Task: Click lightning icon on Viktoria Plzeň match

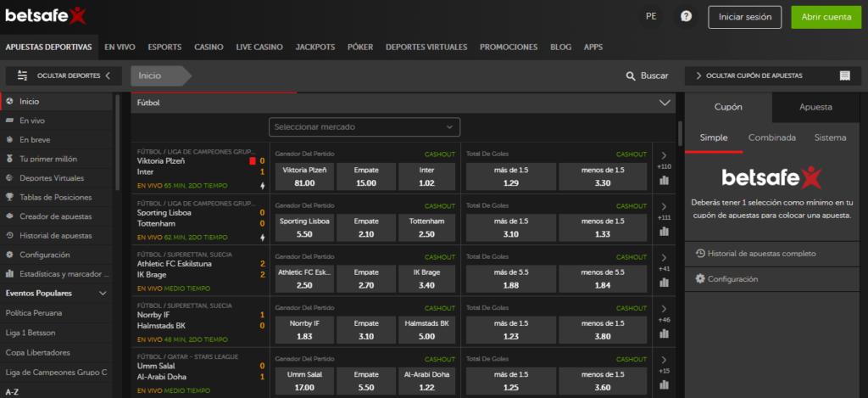Action: click(263, 186)
